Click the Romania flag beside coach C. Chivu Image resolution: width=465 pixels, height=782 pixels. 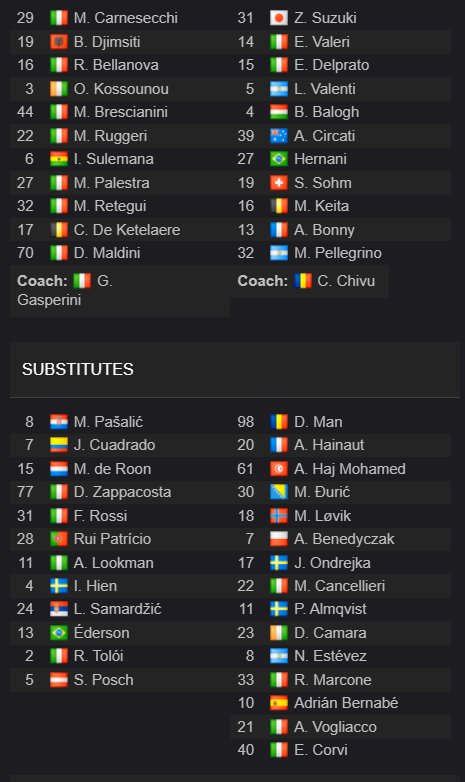303,281
